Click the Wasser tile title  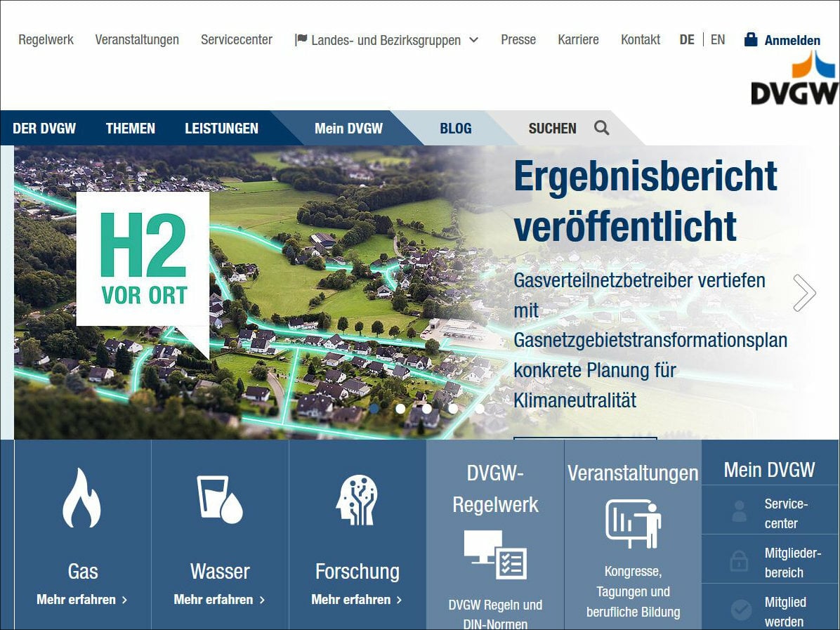pyautogui.click(x=220, y=572)
